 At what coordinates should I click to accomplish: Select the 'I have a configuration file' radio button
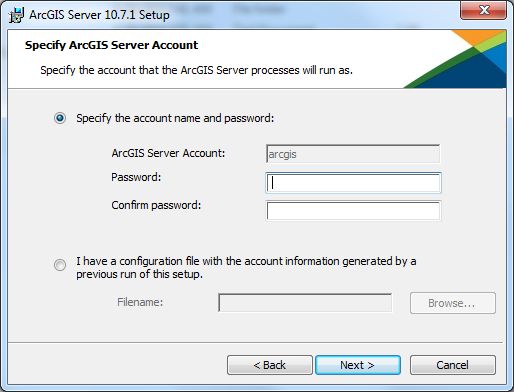point(60,265)
